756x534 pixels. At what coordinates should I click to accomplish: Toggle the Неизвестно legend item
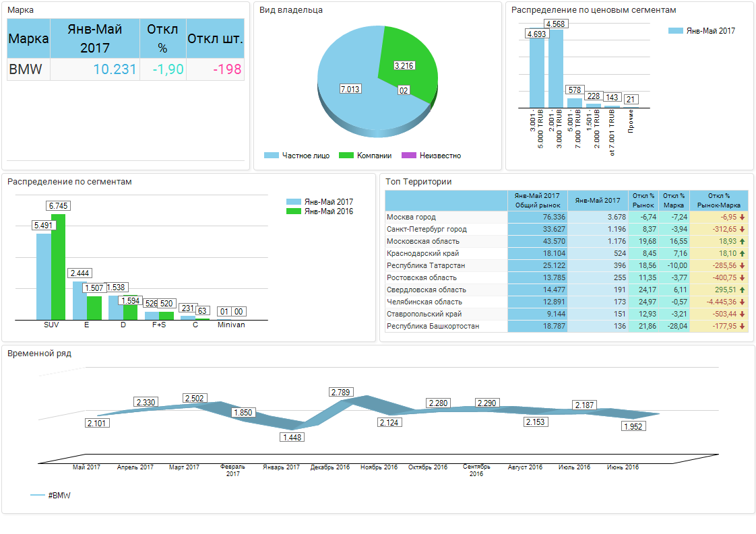431,156
